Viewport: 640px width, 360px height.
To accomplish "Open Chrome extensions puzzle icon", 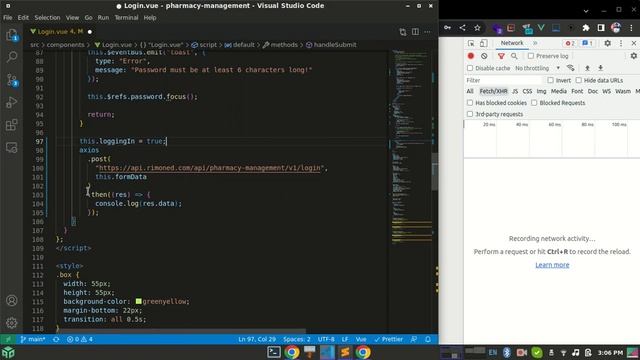I will click(x=586, y=28).
